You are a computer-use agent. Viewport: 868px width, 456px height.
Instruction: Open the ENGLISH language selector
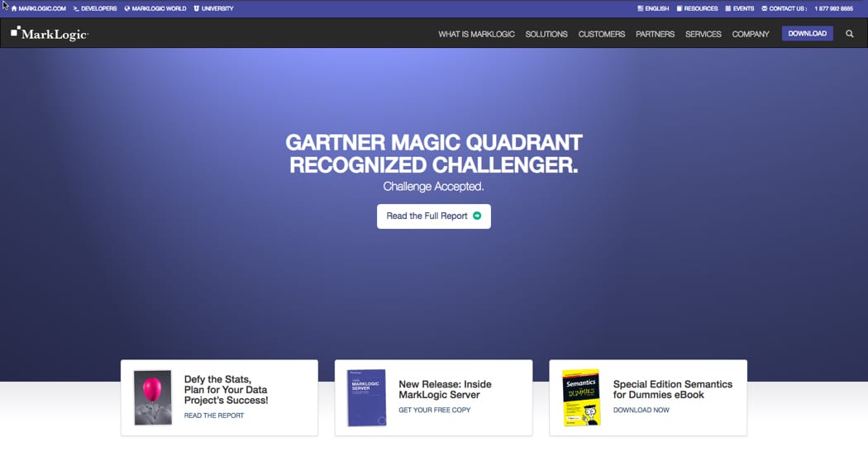(657, 8)
